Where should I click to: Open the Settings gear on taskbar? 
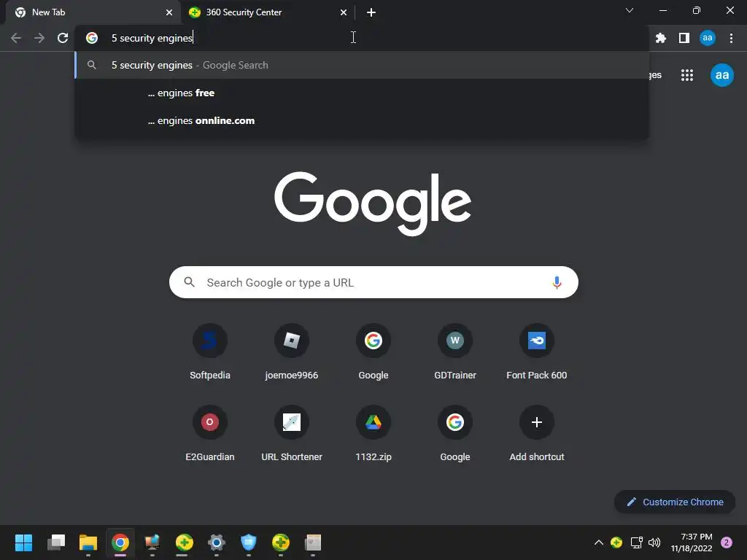click(x=216, y=542)
